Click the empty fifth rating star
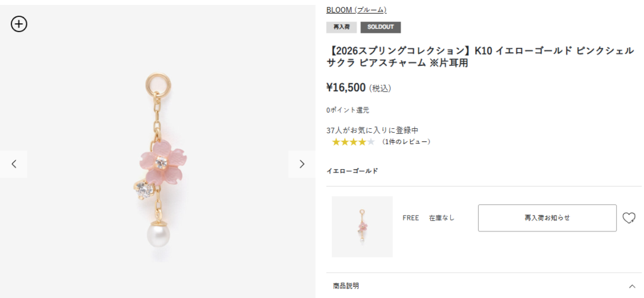This screenshot has height=298, width=644. [371, 142]
